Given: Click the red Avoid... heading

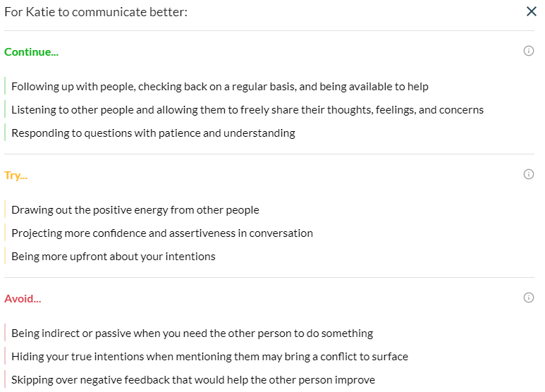Looking at the screenshot, I should (x=23, y=299).
